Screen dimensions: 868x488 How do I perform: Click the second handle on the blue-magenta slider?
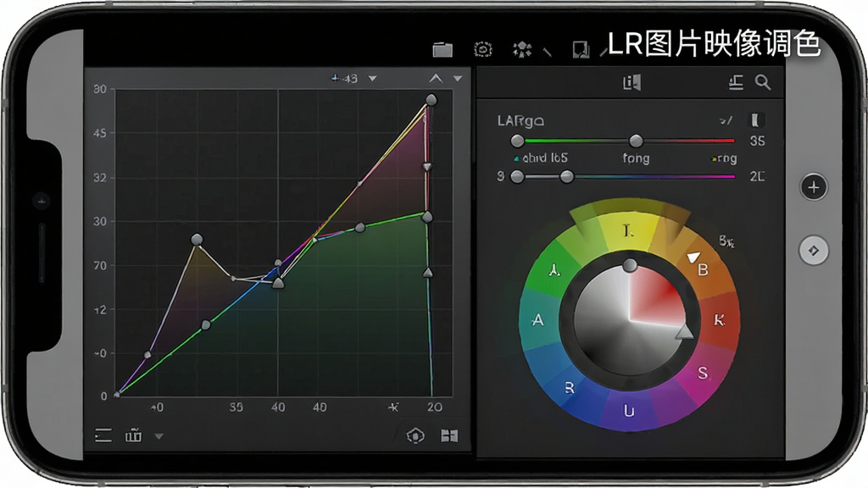(x=566, y=177)
